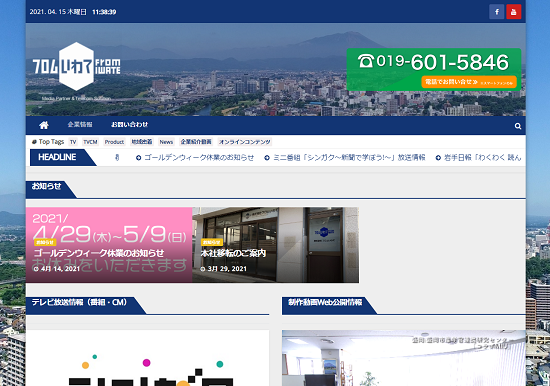The height and width of the screenshot is (386, 550).
Task: Click the フロムいわて hexagon logo
Action: coord(76,67)
